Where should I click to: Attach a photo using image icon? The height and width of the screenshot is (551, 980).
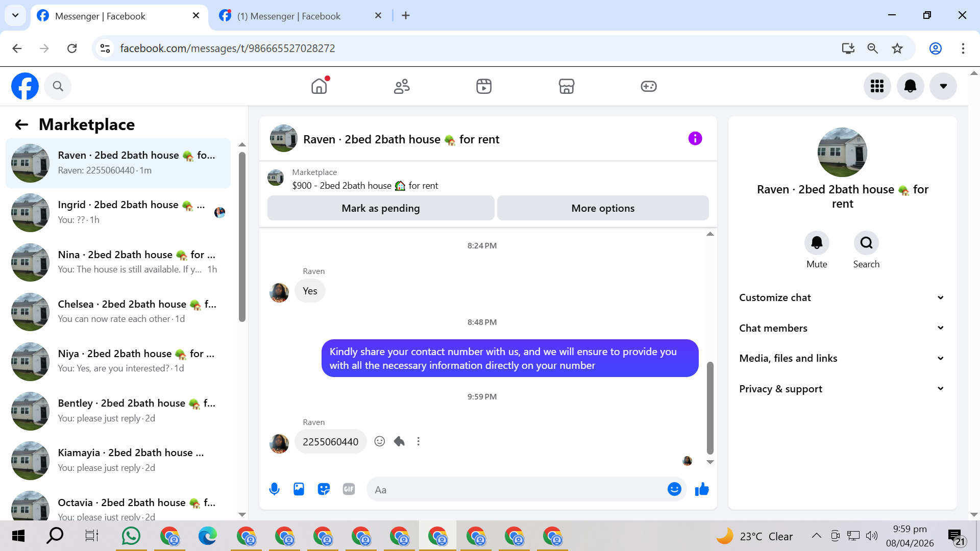pos(299,489)
